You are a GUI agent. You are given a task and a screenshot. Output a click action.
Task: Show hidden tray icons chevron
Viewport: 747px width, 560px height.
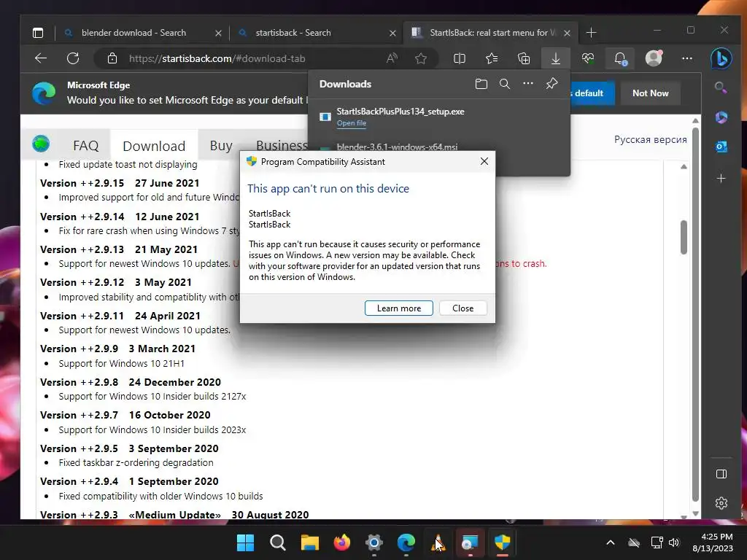(x=611, y=542)
